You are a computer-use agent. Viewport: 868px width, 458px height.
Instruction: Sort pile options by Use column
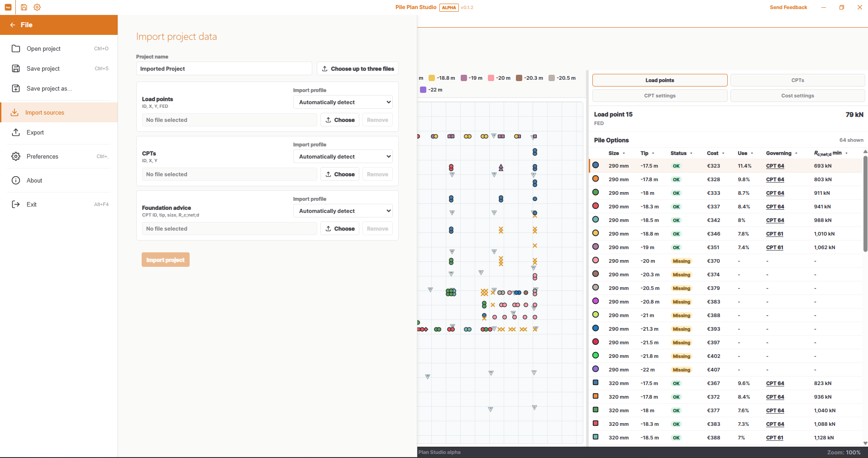pos(745,153)
